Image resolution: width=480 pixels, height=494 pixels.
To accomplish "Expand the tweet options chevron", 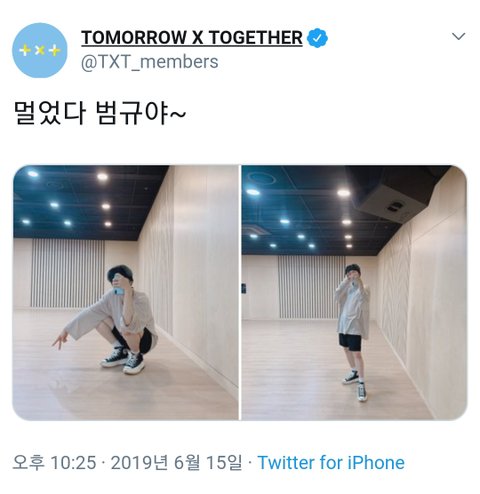I will (459, 36).
